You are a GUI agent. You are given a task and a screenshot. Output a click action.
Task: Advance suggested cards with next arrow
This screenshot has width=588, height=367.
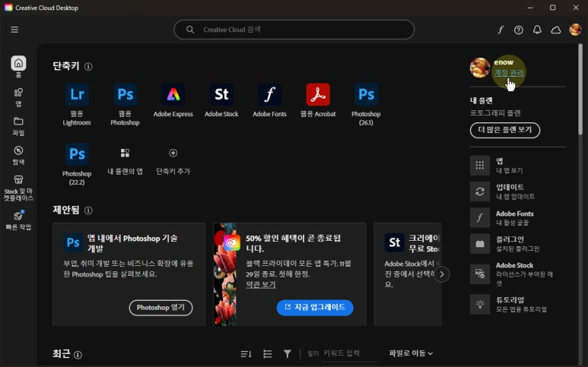point(442,274)
